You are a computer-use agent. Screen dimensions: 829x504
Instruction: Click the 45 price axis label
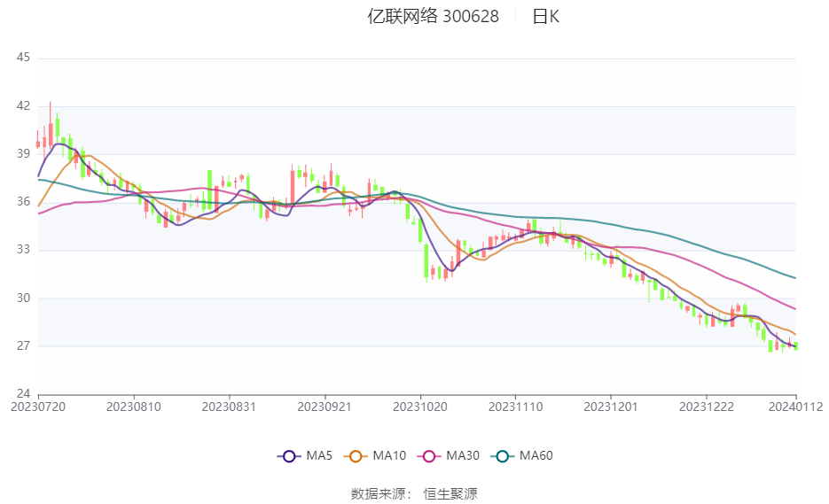click(23, 57)
